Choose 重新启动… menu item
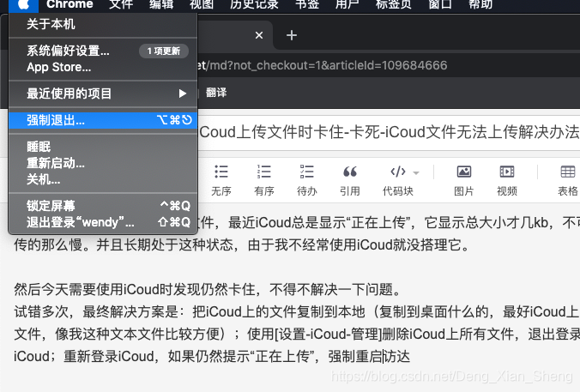The height and width of the screenshot is (392, 580). [103, 163]
